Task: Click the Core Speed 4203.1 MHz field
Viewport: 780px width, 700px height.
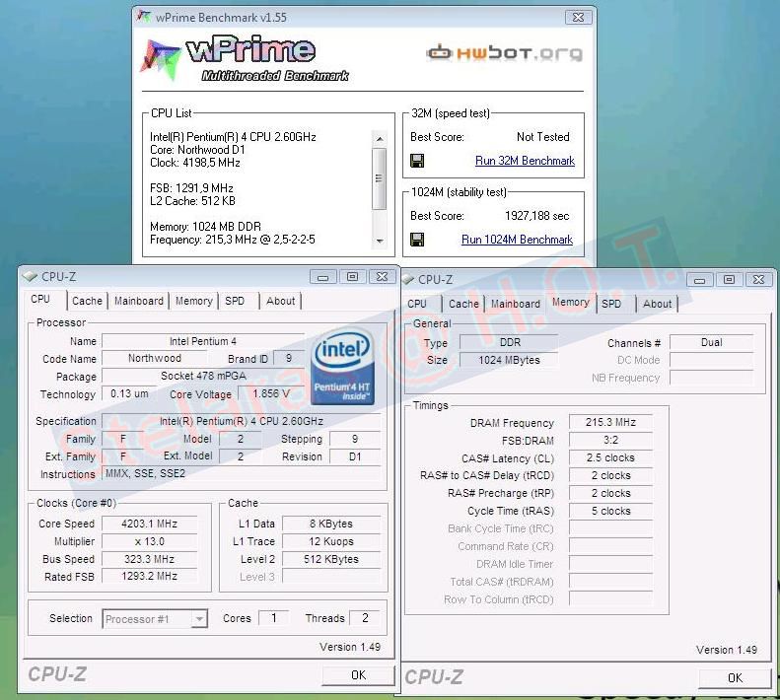Action: pos(149,524)
